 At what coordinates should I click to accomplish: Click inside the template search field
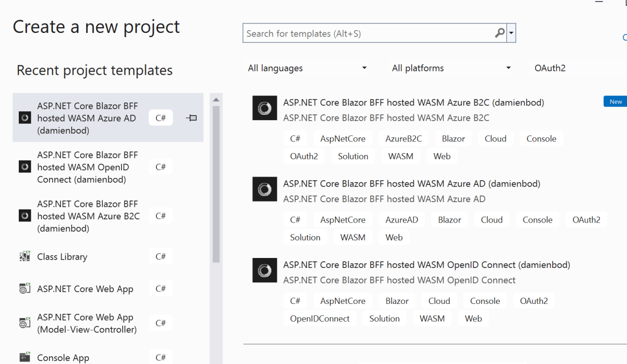tap(366, 33)
